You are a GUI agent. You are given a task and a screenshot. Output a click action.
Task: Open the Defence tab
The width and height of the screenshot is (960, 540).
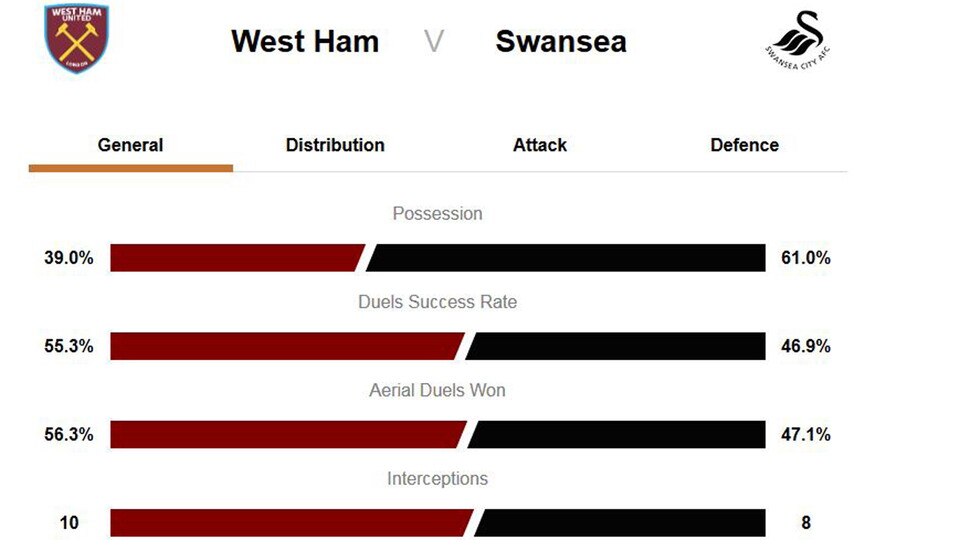tap(744, 145)
